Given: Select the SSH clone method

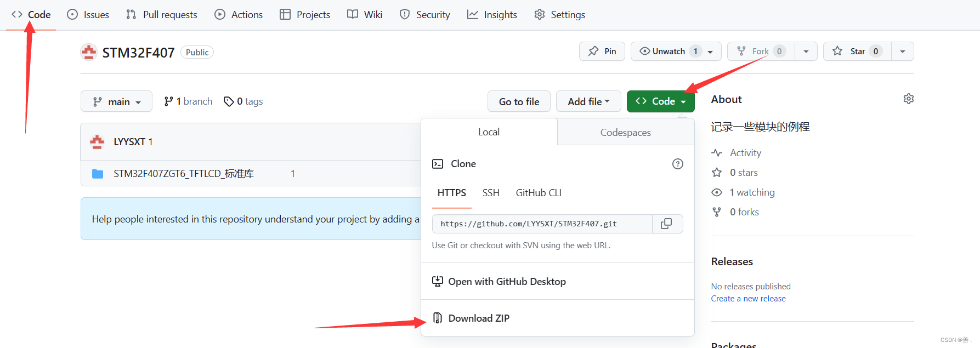Looking at the screenshot, I should pyautogui.click(x=491, y=193).
